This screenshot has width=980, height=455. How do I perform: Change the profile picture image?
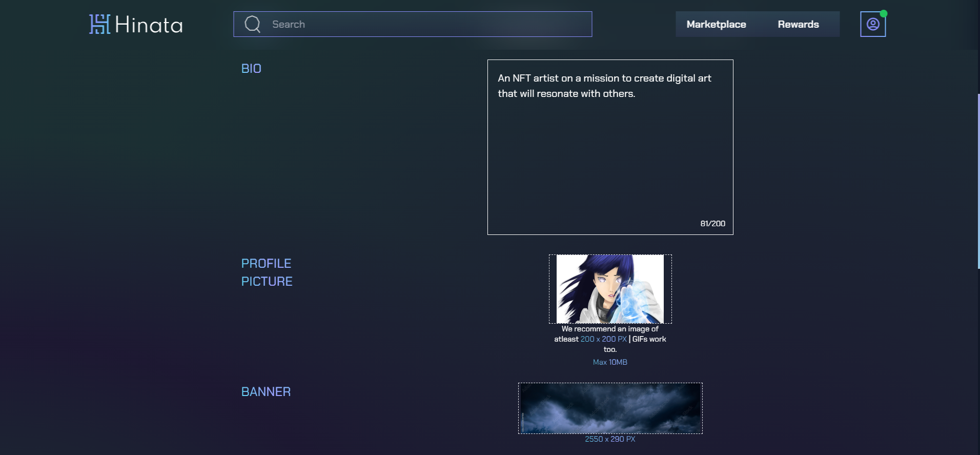point(610,289)
